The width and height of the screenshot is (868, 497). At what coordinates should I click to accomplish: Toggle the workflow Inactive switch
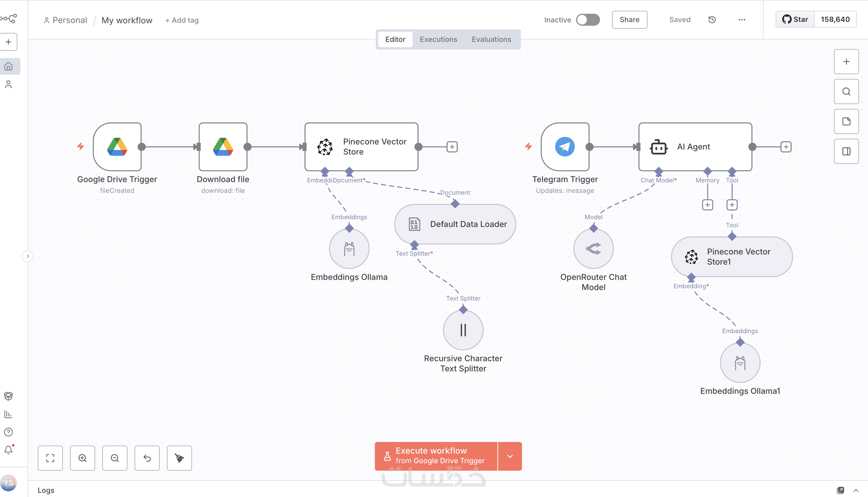pos(587,20)
